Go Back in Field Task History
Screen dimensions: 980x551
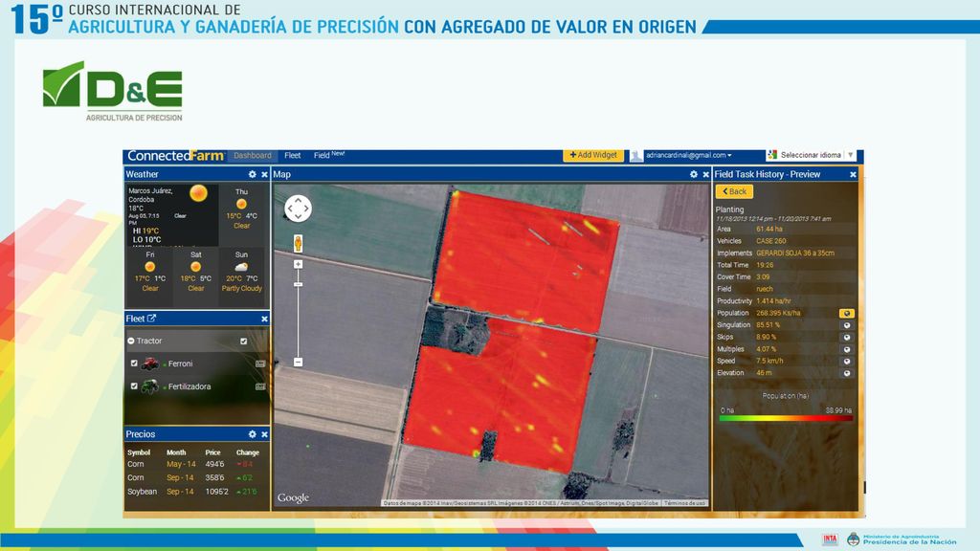(x=734, y=191)
